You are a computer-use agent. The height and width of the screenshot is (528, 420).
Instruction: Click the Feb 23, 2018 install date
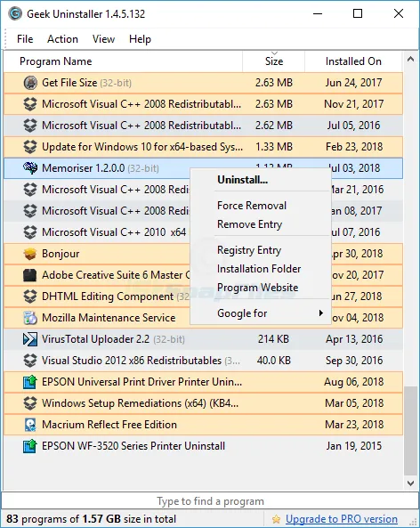(x=354, y=147)
